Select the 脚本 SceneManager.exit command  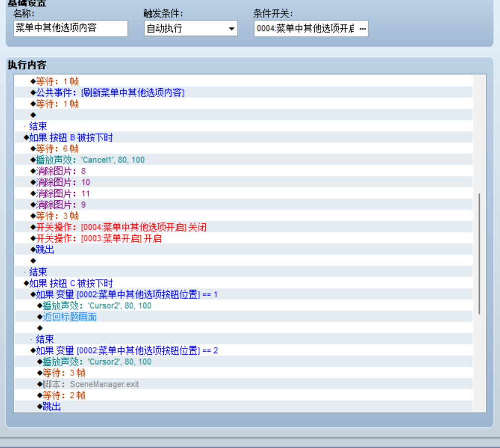244,384
